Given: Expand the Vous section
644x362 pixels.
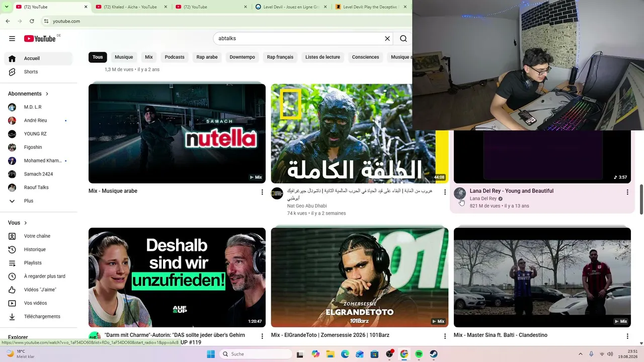Looking at the screenshot, I should (18, 223).
